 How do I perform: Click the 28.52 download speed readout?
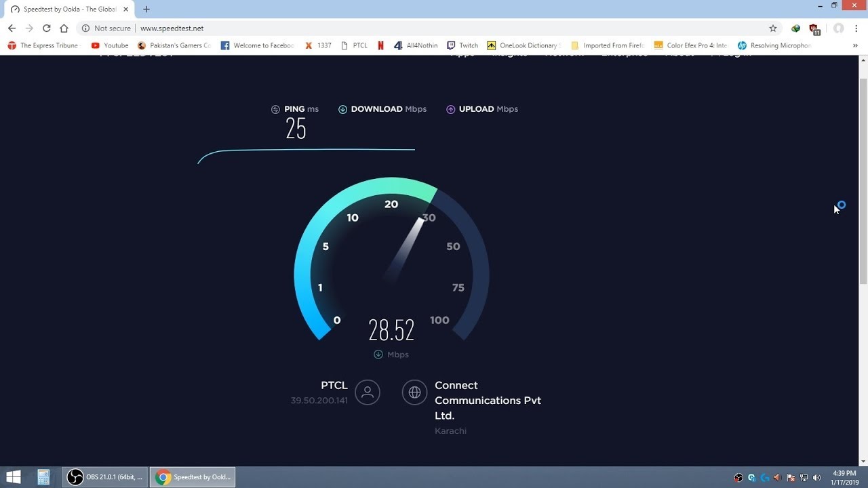click(391, 330)
